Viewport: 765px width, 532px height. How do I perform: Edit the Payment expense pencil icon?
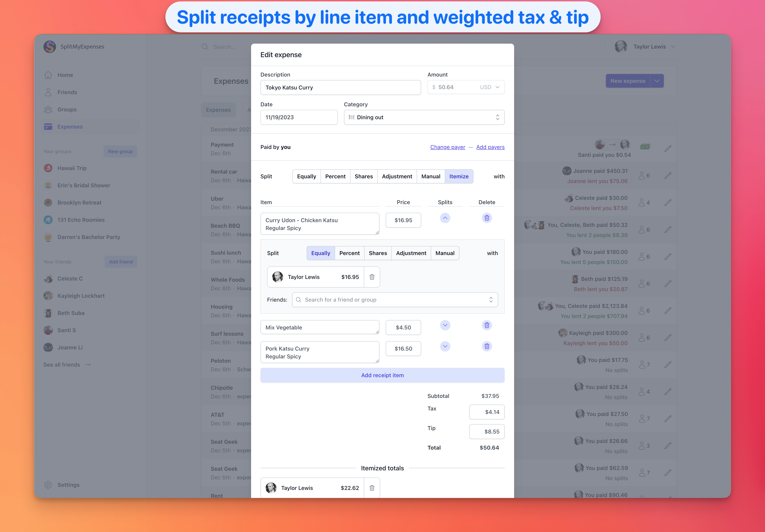668,149
